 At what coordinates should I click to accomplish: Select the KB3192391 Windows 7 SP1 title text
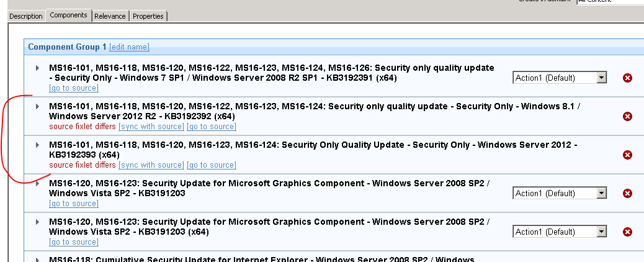pyautogui.click(x=272, y=73)
